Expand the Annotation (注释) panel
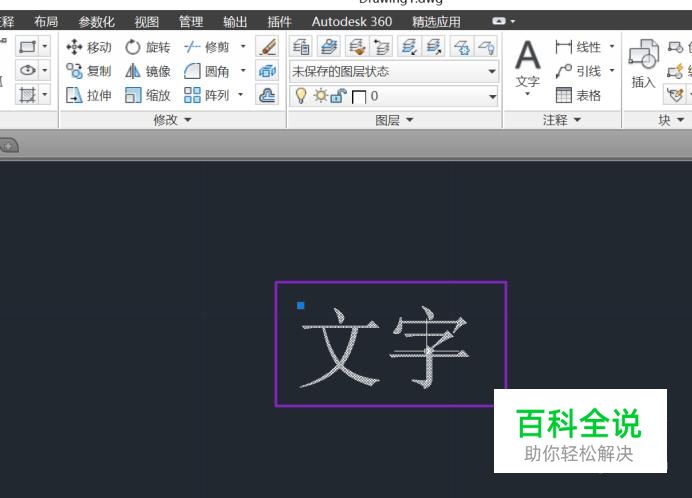Viewport: 692px width, 498px height. (561, 120)
